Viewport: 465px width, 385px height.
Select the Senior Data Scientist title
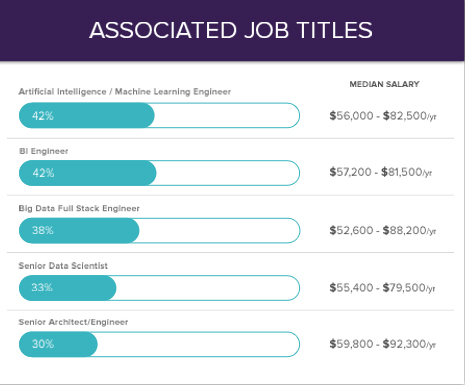click(63, 266)
